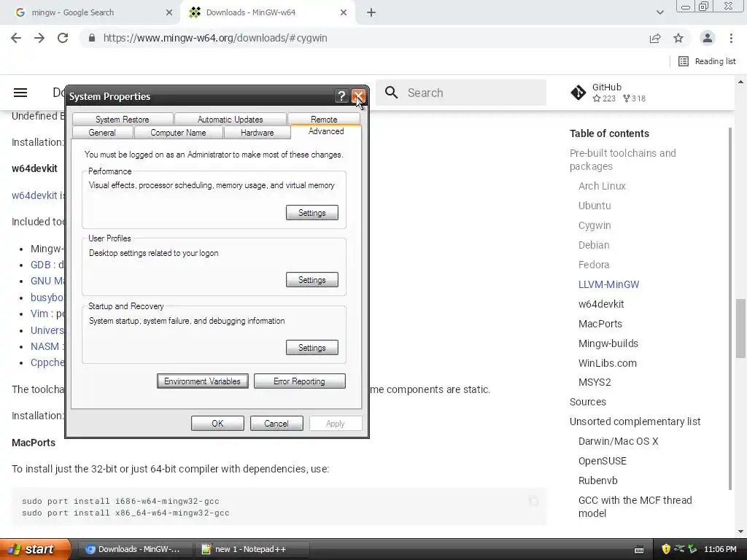Open Error Reporting options
This screenshot has height=560, width=747.
click(299, 381)
